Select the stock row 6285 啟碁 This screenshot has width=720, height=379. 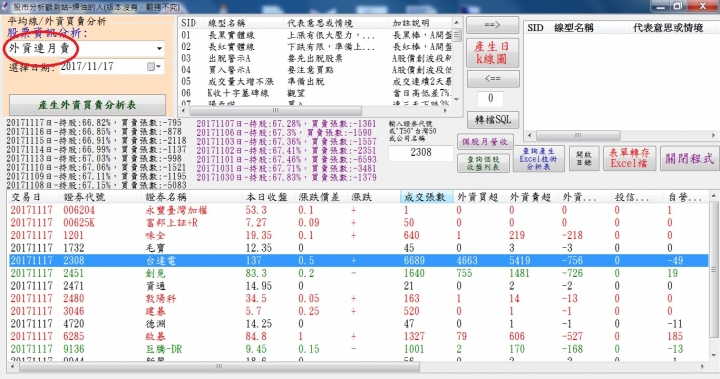pyautogui.click(x=358, y=336)
